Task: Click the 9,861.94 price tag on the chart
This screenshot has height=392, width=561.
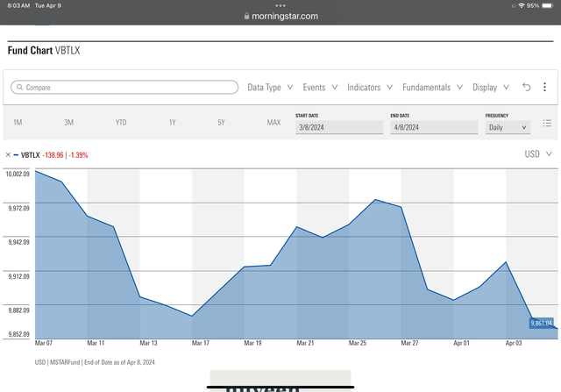Action: (x=542, y=324)
